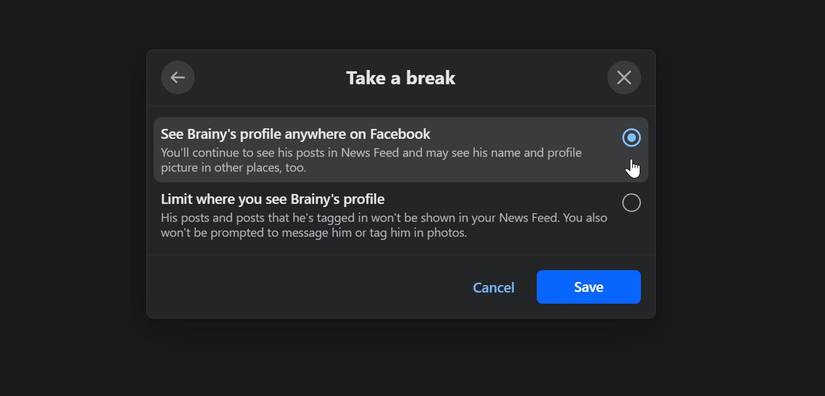825x396 pixels.
Task: Click the circular X icon in header
Action: pyautogui.click(x=624, y=78)
